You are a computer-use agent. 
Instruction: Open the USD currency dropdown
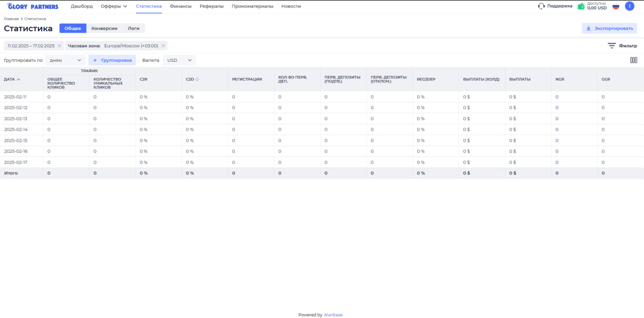click(x=179, y=60)
